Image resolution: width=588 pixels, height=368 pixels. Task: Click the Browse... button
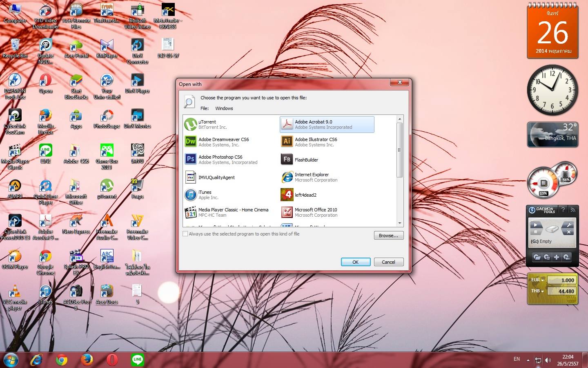tap(388, 236)
